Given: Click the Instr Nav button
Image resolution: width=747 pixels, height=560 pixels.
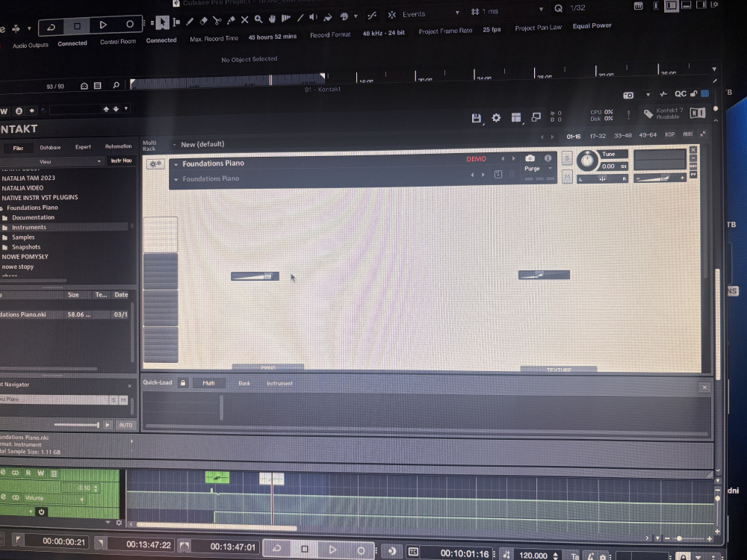Looking at the screenshot, I should [121, 161].
